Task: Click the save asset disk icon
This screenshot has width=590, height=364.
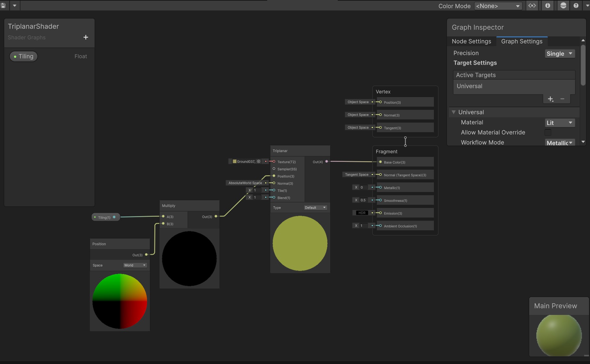Action: (x=3, y=6)
